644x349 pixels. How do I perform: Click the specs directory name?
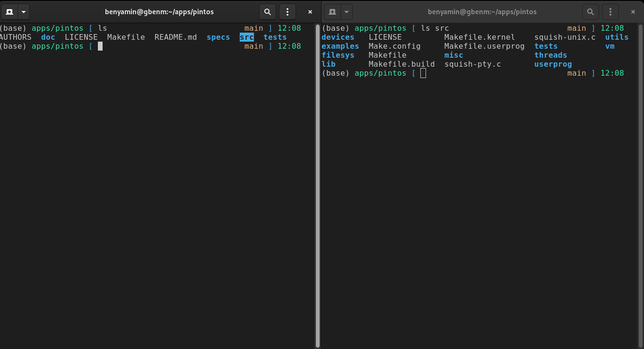218,37
